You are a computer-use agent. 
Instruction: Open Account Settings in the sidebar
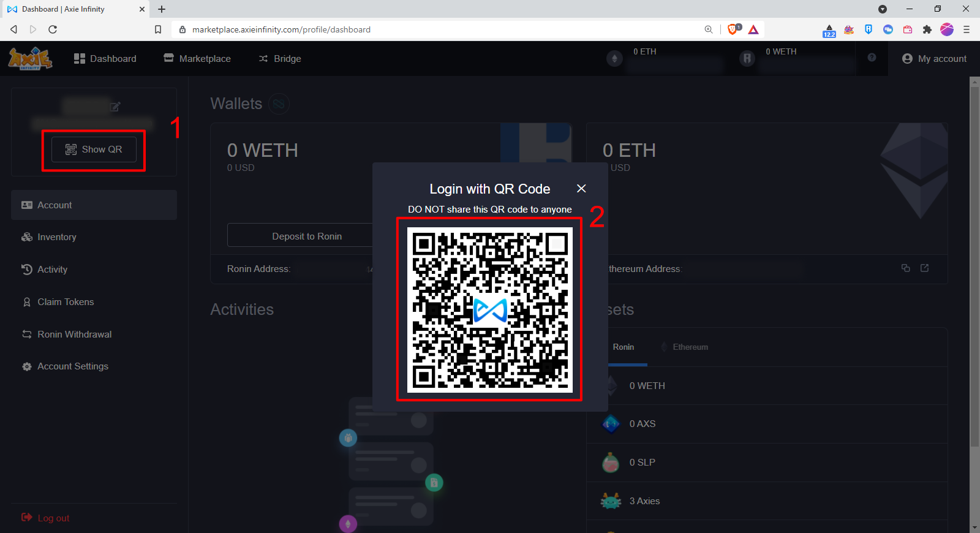[x=94, y=366]
